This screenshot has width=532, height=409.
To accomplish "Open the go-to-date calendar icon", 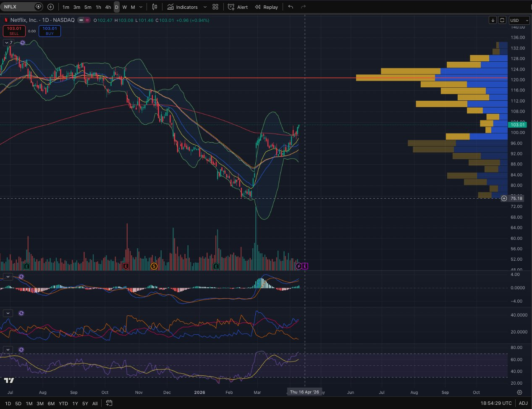I will pos(109,403).
